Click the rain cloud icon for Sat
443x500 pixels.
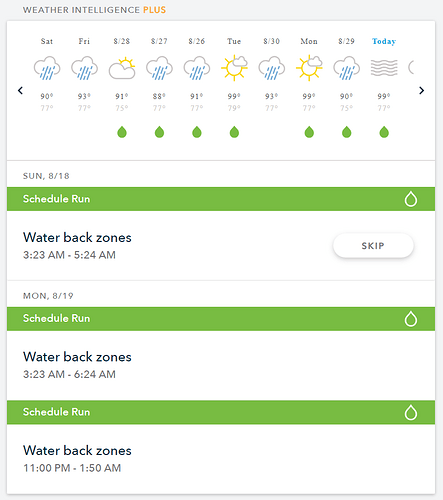point(47,68)
